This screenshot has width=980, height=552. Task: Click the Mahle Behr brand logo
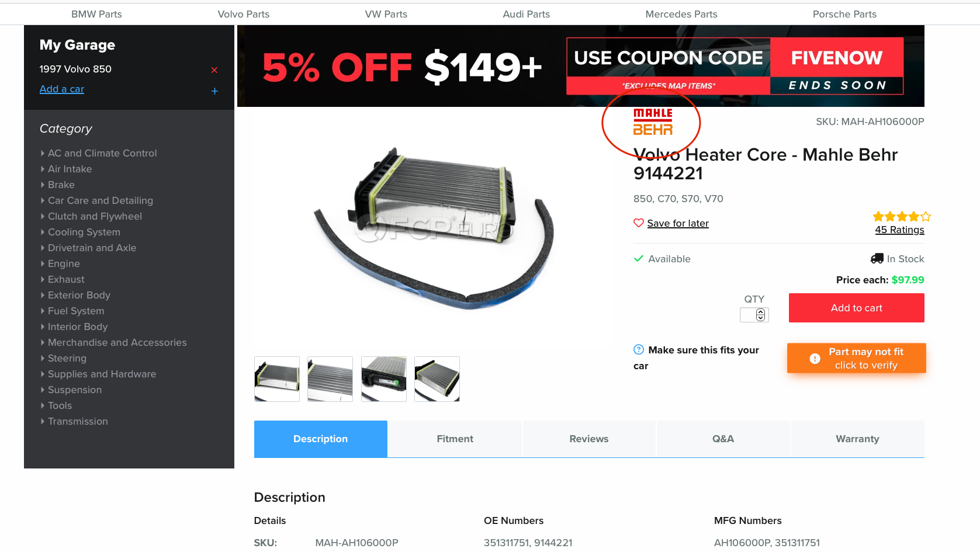pos(653,121)
